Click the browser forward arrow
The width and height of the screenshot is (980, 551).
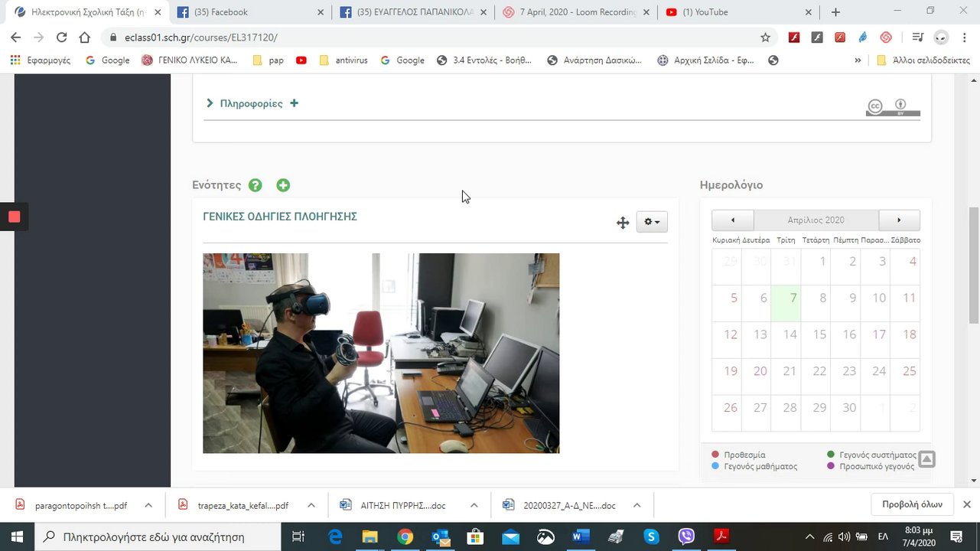39,37
